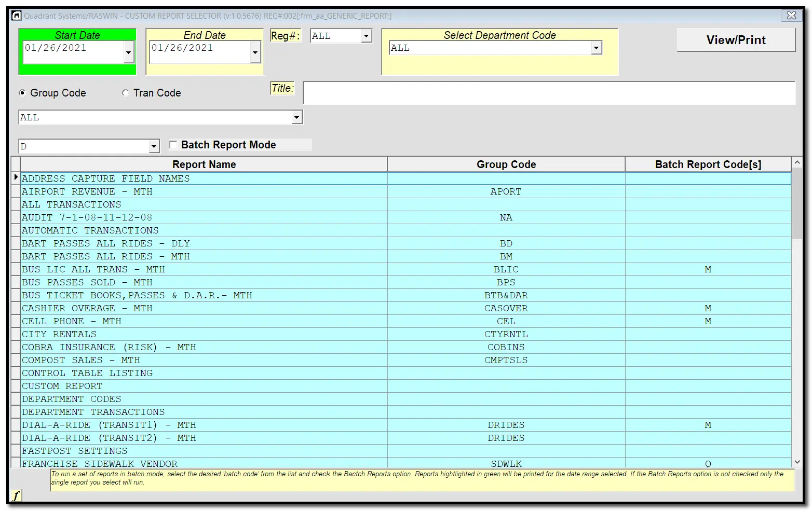Click the End Date value 01/26/2021
Viewport: 812px width, 511px height.
[182, 48]
